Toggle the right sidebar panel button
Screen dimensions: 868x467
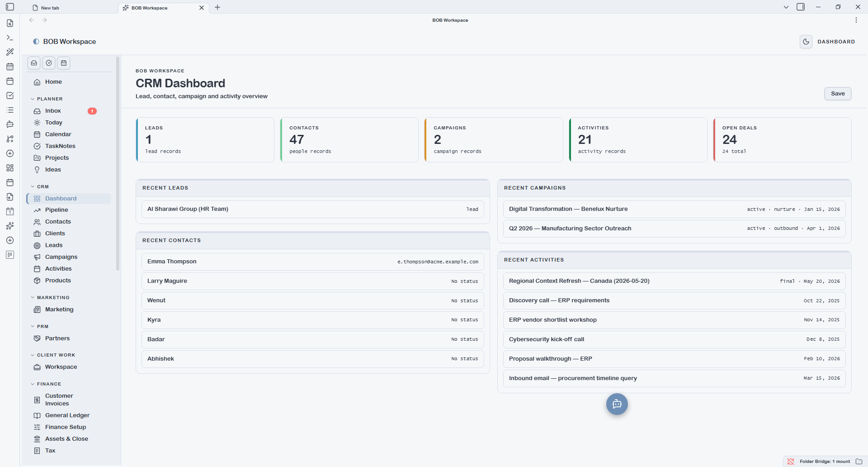pos(801,7)
